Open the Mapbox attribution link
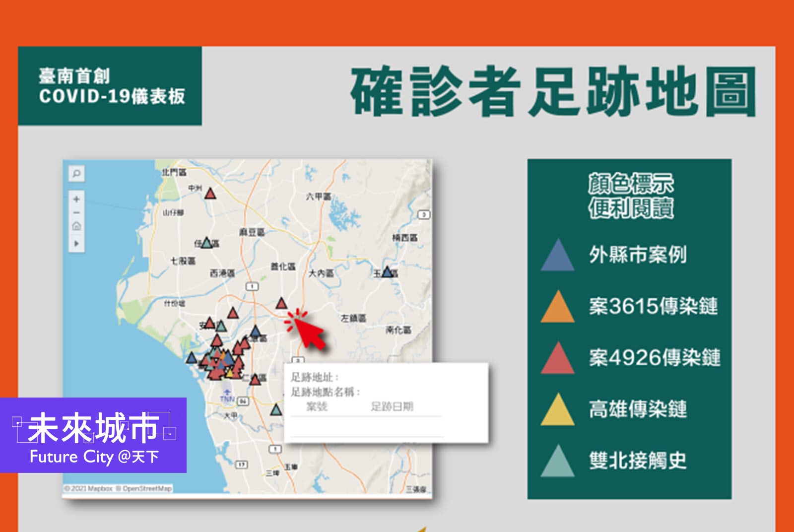Screen dimensions: 794x532 pyautogui.click(x=89, y=488)
